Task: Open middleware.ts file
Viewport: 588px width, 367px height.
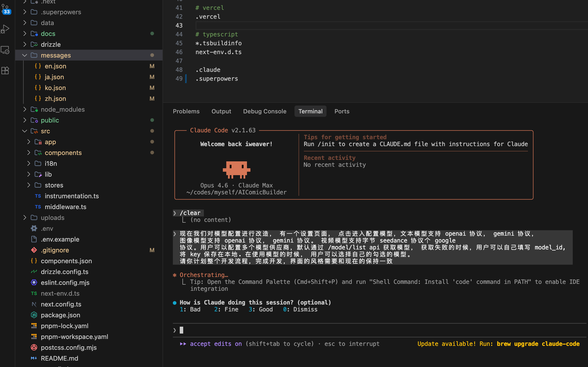Action: pyautogui.click(x=65, y=207)
